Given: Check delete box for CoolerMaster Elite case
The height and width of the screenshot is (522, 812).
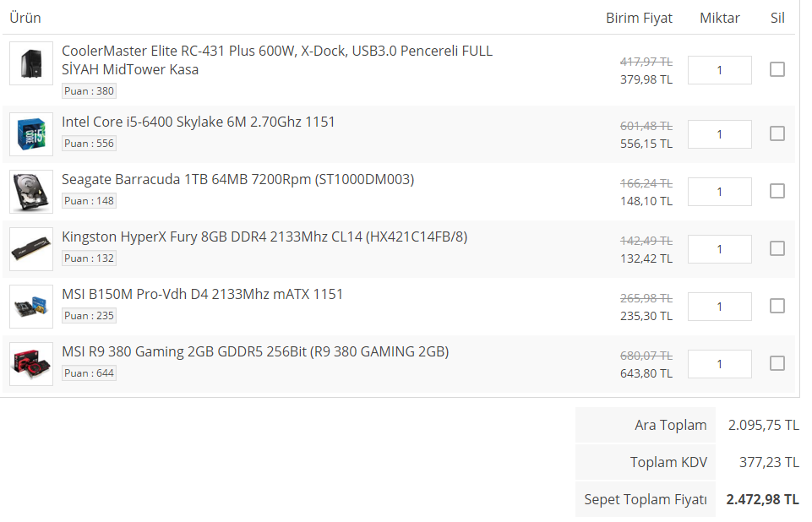Looking at the screenshot, I should tap(777, 69).
